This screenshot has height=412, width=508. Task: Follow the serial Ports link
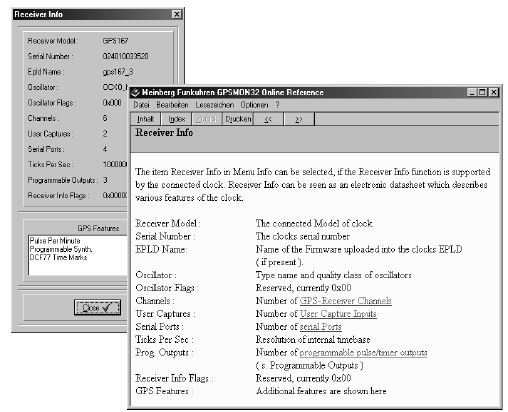pyautogui.click(x=320, y=327)
